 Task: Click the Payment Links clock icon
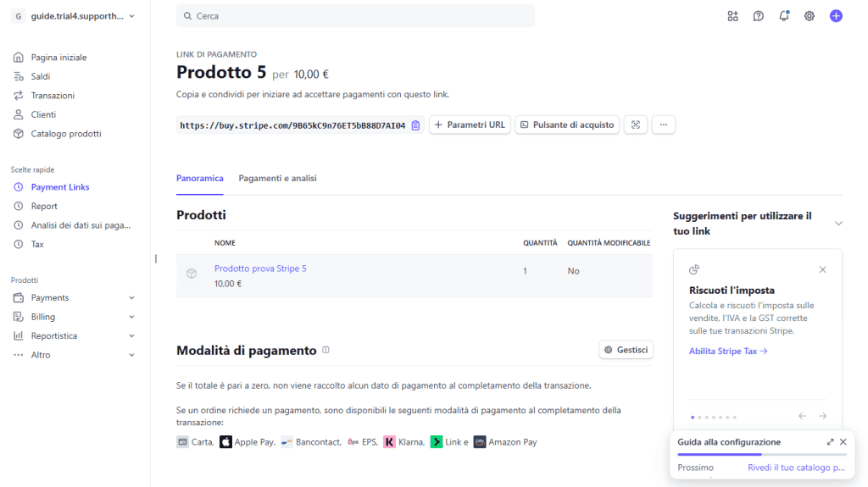click(x=19, y=187)
